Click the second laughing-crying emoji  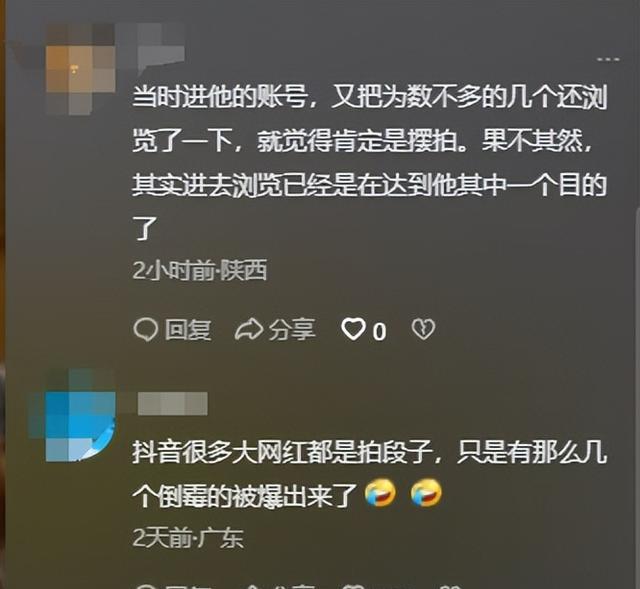pyautogui.click(x=426, y=493)
